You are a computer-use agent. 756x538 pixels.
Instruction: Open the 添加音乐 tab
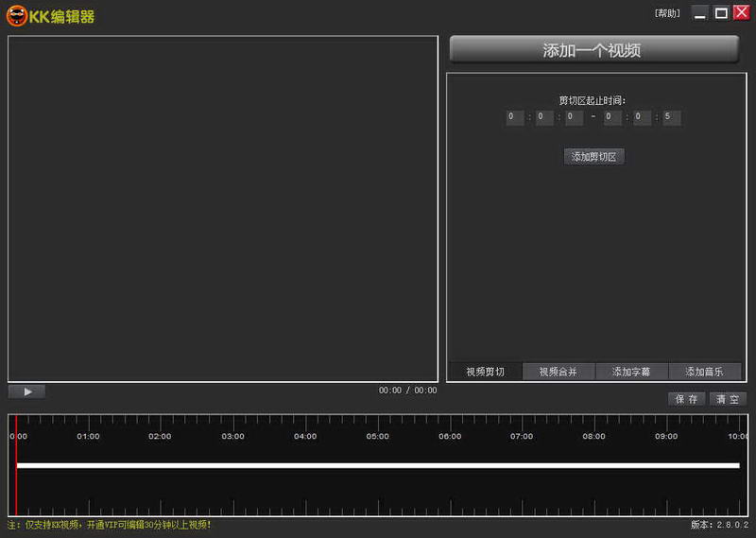pyautogui.click(x=704, y=372)
